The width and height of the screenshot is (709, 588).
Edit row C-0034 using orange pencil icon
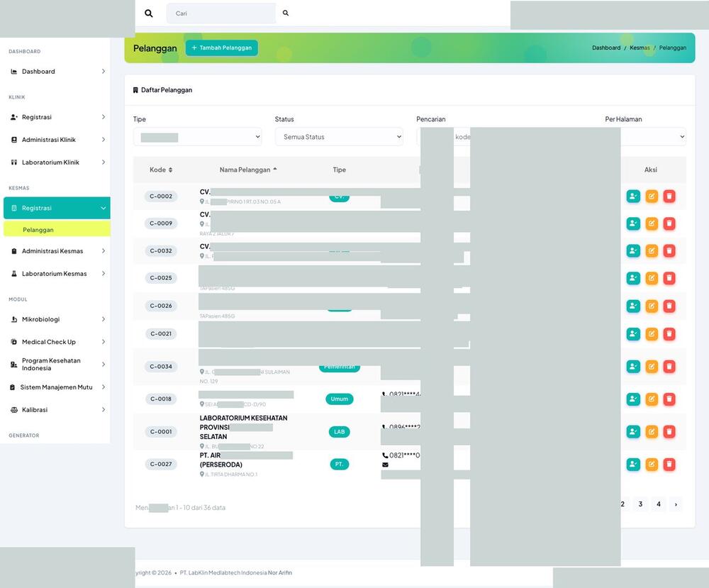(x=651, y=367)
